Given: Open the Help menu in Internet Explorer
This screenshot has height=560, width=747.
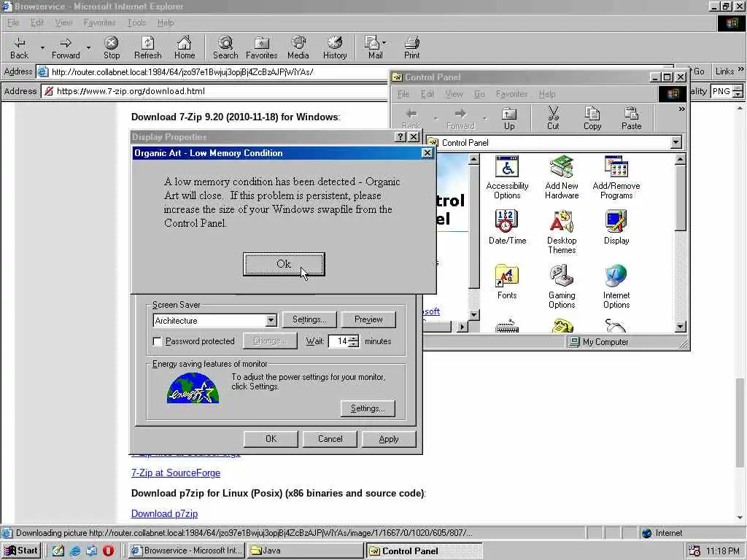Looking at the screenshot, I should 166,23.
